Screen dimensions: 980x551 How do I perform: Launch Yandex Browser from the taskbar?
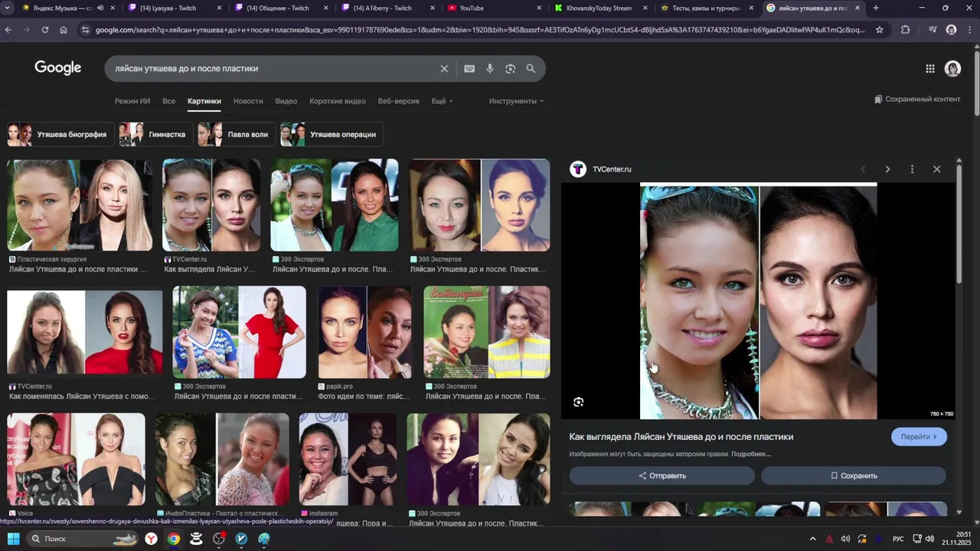152,539
